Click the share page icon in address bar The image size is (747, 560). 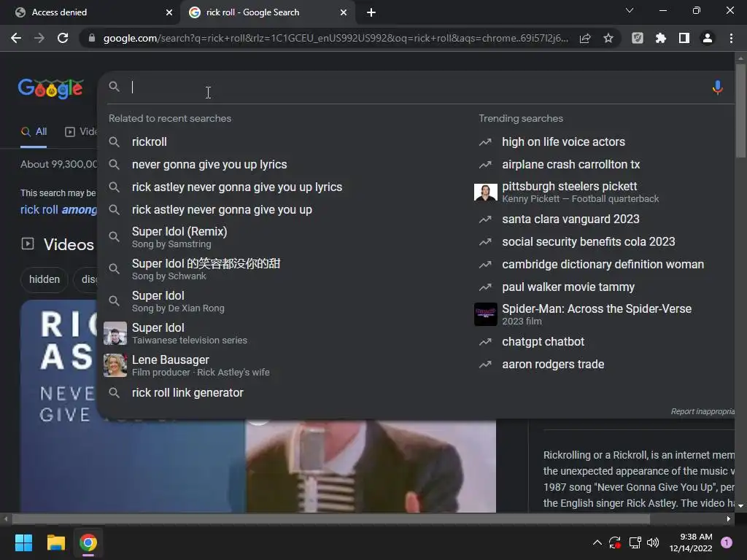coord(585,38)
